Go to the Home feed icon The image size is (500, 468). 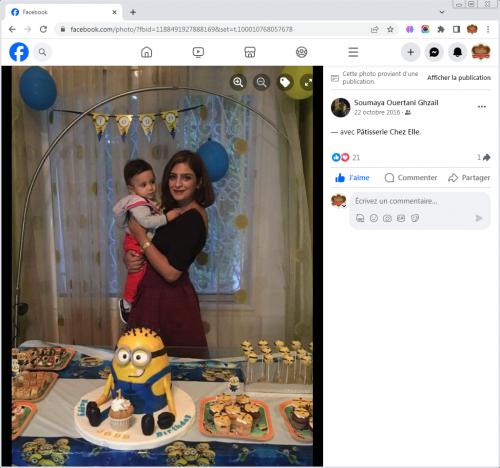tap(146, 52)
